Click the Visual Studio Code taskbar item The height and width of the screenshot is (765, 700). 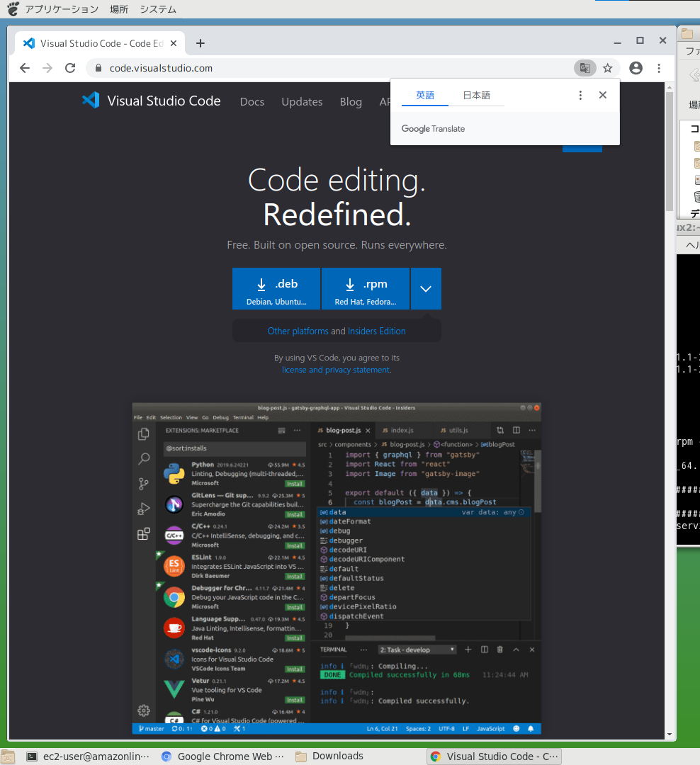(x=494, y=756)
